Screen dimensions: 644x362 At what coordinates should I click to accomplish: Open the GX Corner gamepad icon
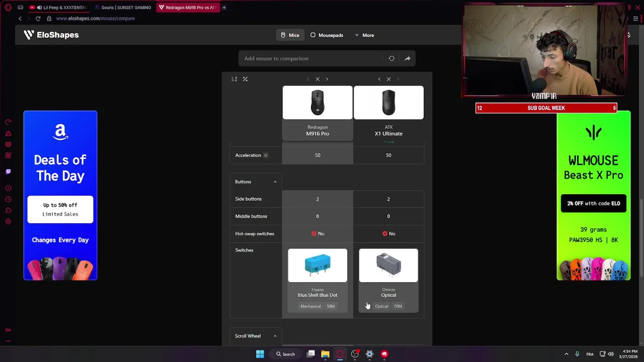pos(20,8)
